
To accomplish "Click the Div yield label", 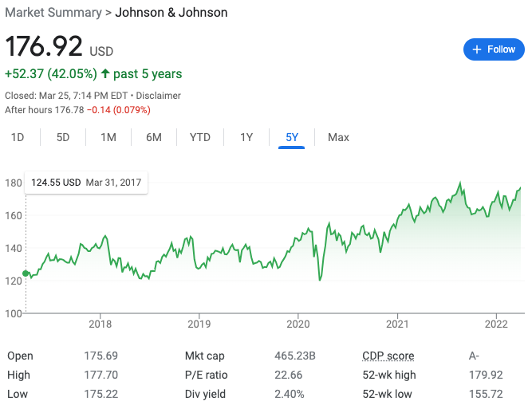I will (205, 394).
